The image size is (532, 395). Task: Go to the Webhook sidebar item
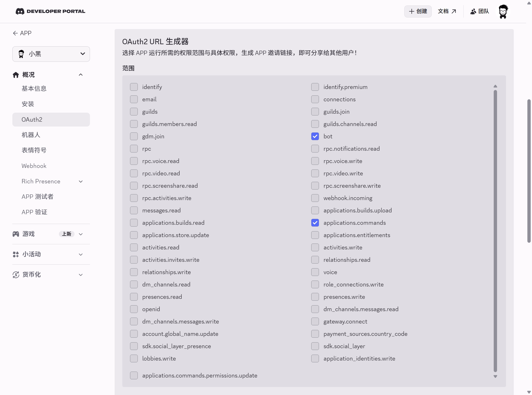(34, 166)
